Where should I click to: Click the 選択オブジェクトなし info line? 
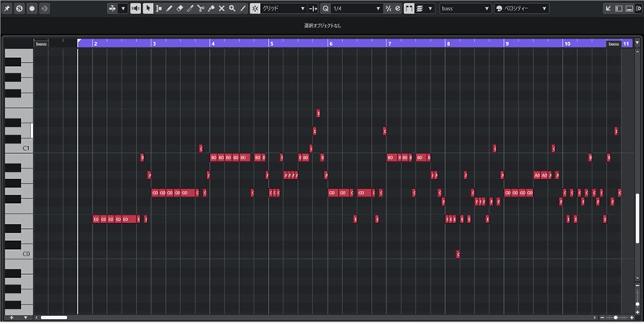(x=323, y=26)
